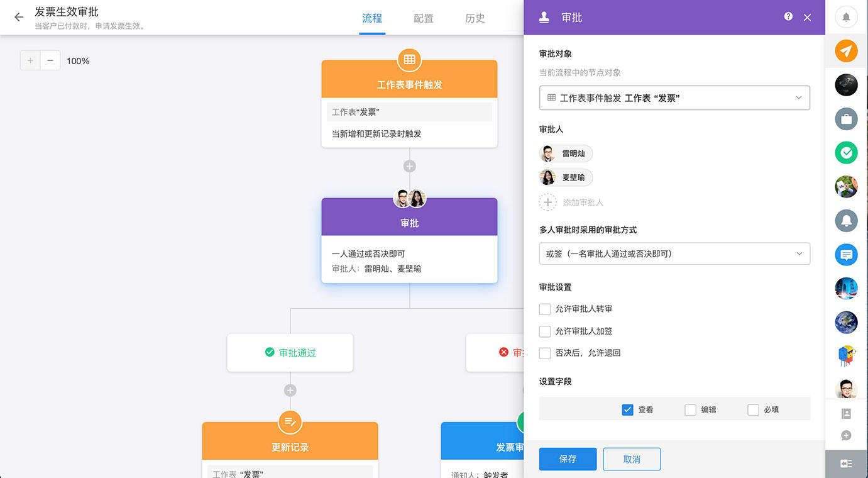Click the zoom in plus button
Screen dimensions: 868x478
[x=30, y=61]
